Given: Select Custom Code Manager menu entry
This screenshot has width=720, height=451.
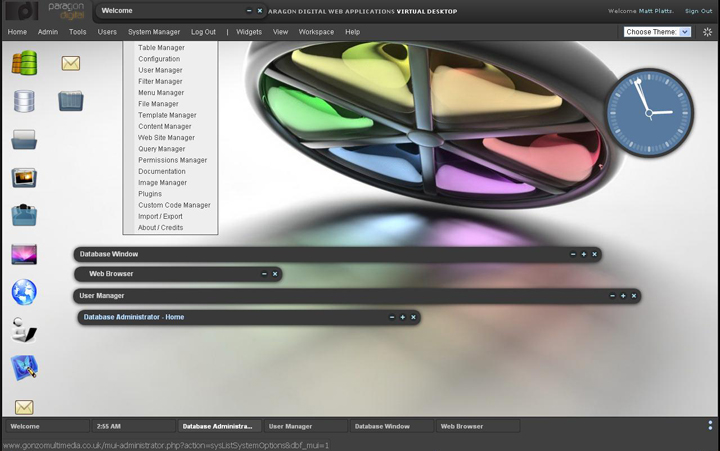Looking at the screenshot, I should tap(174, 205).
